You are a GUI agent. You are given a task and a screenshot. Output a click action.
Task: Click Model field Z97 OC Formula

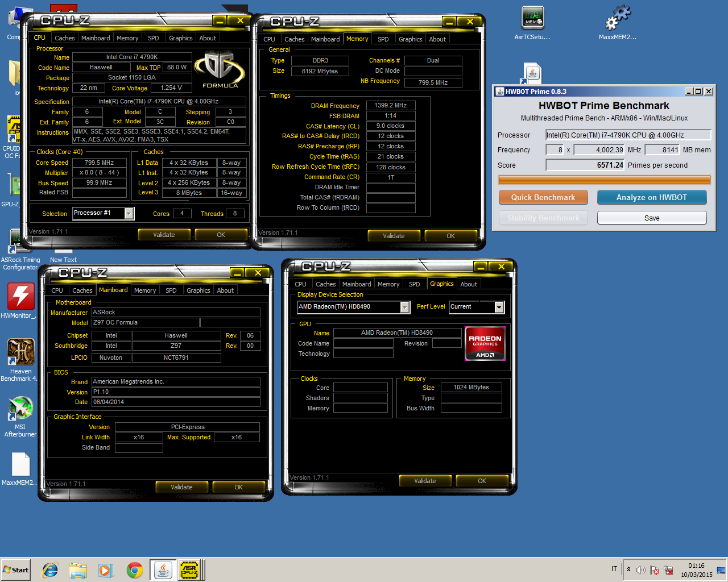(146, 322)
